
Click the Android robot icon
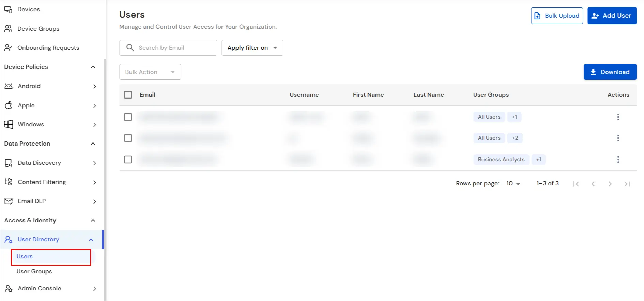9,86
